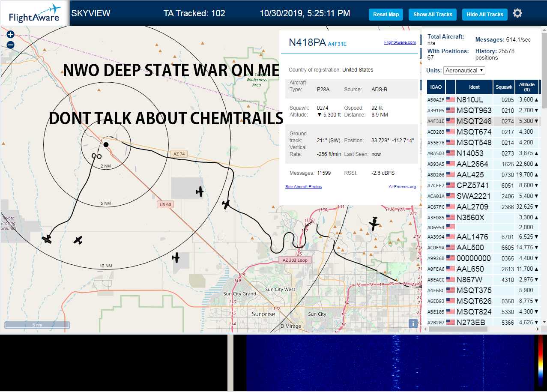Click US flag in the SWA2221 row
This screenshot has width=547, height=392.
click(x=450, y=196)
